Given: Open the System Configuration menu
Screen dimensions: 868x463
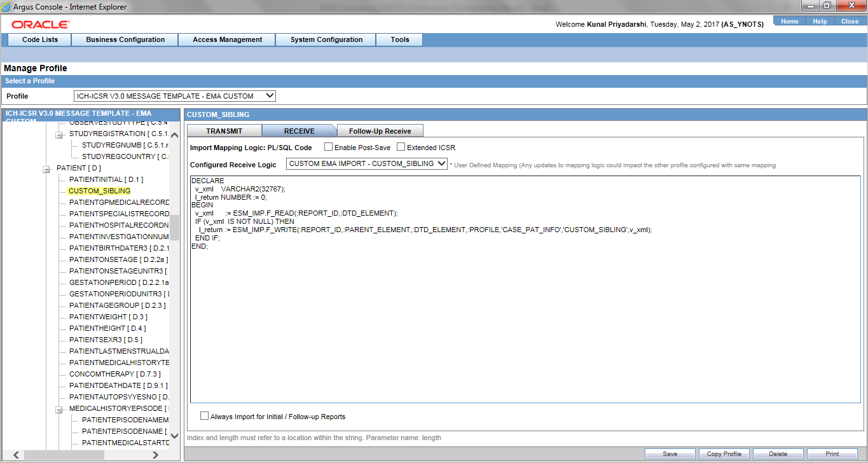Looking at the screenshot, I should (326, 39).
